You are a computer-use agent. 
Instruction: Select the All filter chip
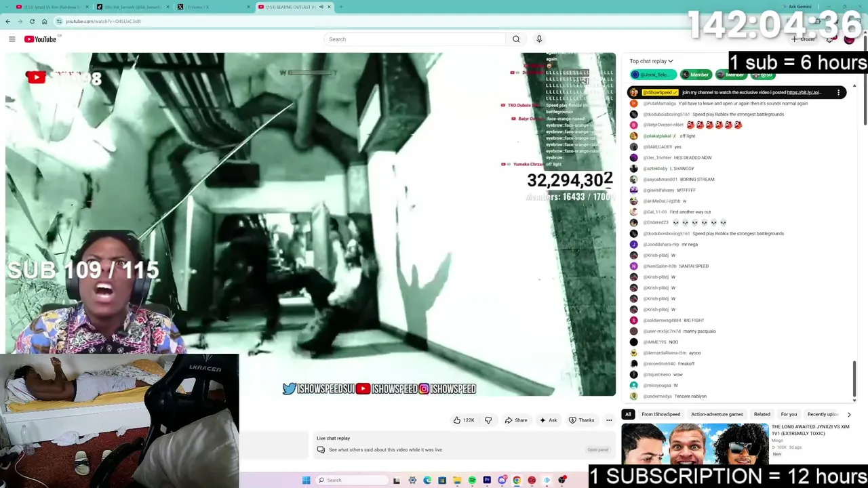(628, 414)
